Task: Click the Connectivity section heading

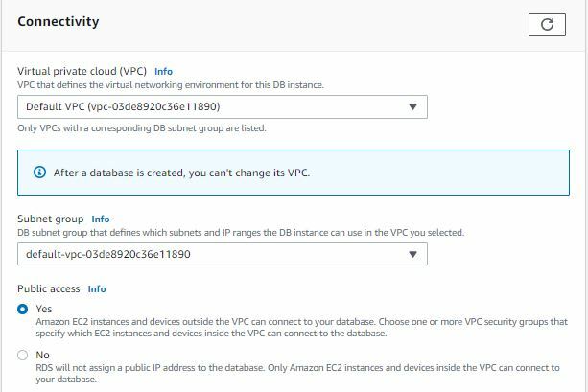Action: [x=59, y=22]
